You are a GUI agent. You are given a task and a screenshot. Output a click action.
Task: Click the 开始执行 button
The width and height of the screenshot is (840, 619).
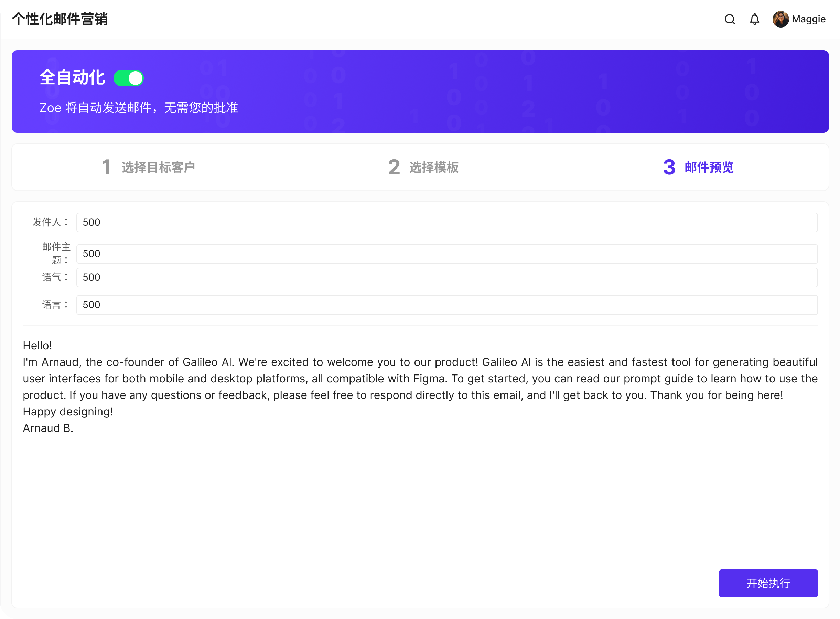(x=768, y=583)
